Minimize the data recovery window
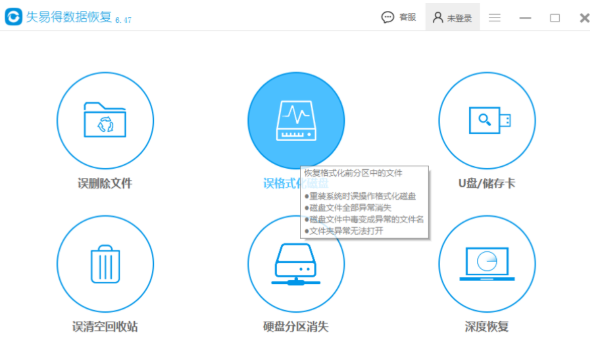 [x=525, y=18]
